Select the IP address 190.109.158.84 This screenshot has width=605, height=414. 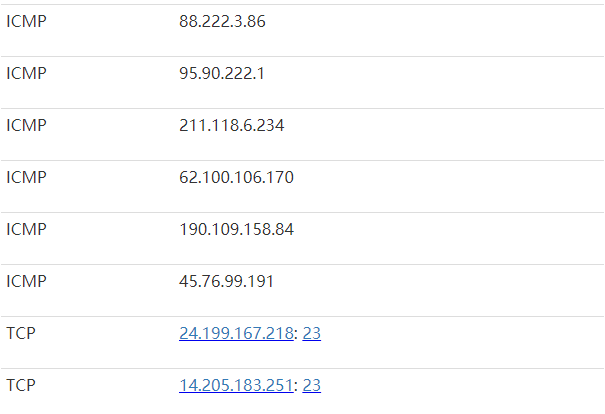[x=236, y=230]
